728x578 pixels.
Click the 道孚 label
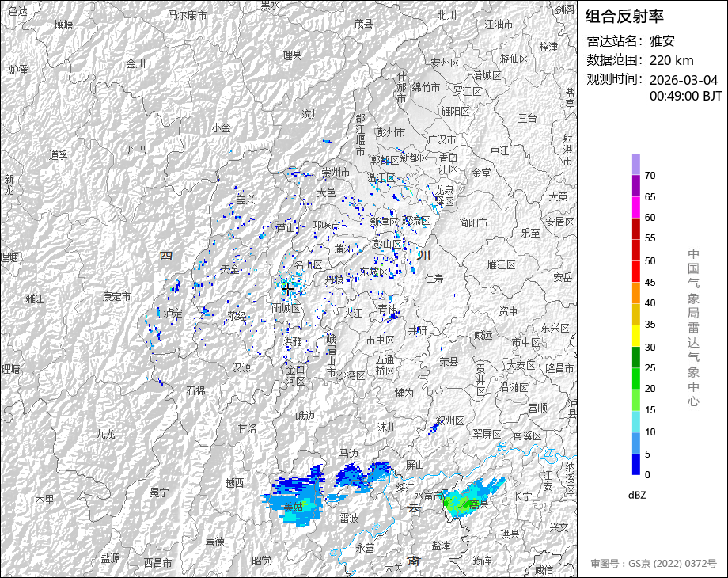pyautogui.click(x=58, y=155)
